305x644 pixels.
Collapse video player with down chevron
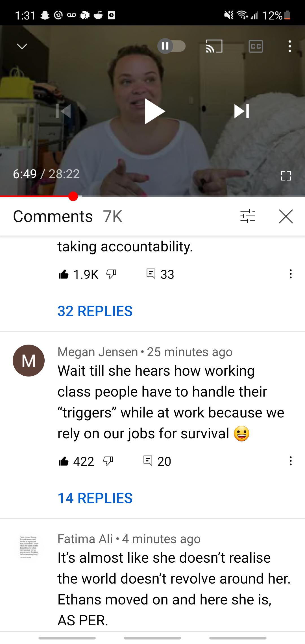tap(22, 46)
